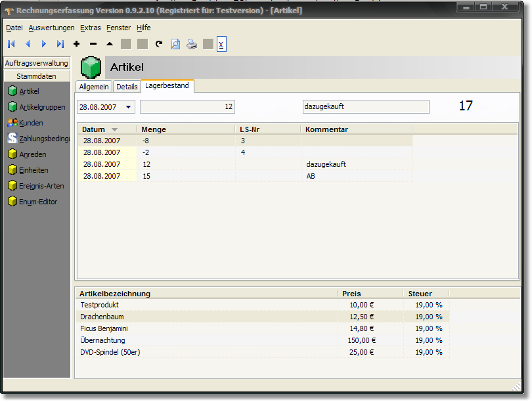Open the Auswertungen menu
The image size is (532, 402).
click(x=52, y=28)
